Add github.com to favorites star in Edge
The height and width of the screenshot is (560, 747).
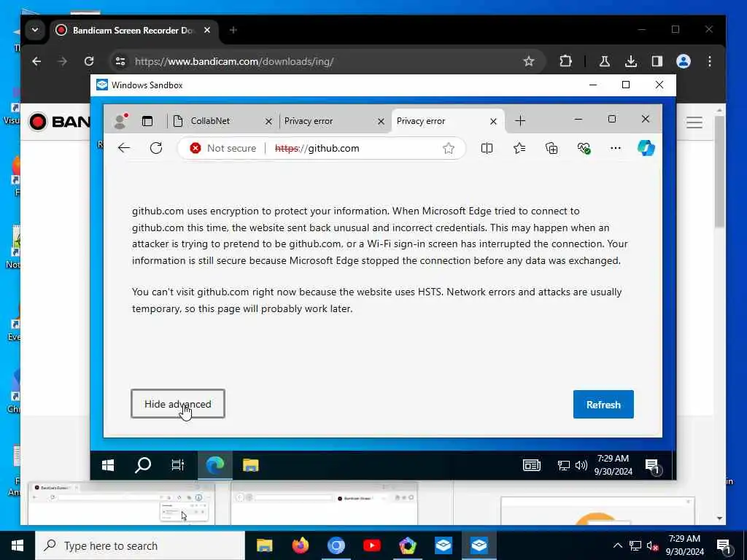449,148
